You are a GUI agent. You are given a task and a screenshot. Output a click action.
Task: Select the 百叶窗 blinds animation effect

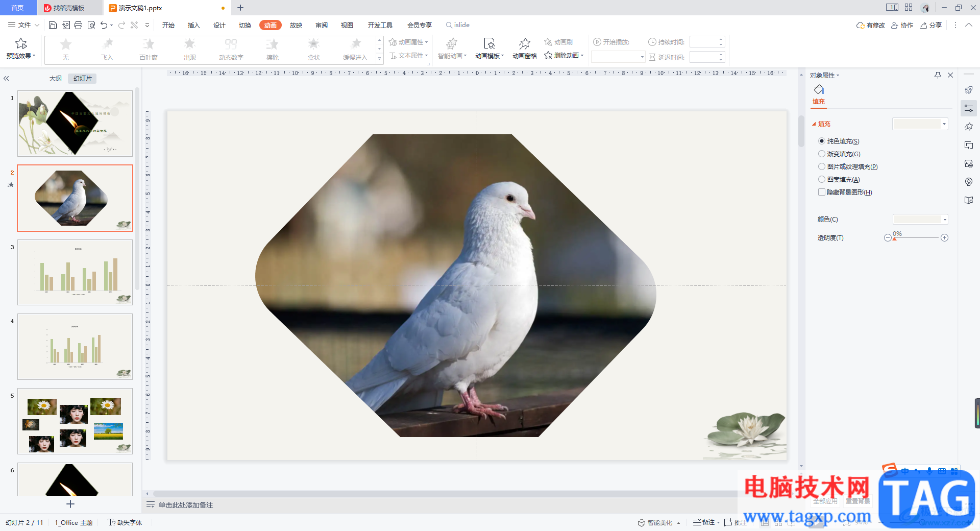coord(149,50)
